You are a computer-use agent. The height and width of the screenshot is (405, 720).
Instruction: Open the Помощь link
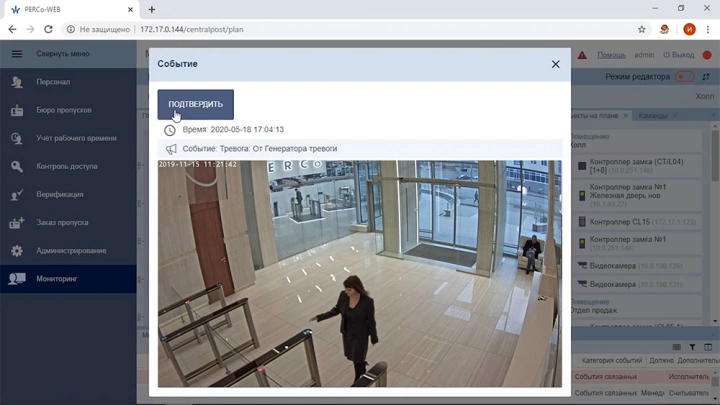coord(611,55)
